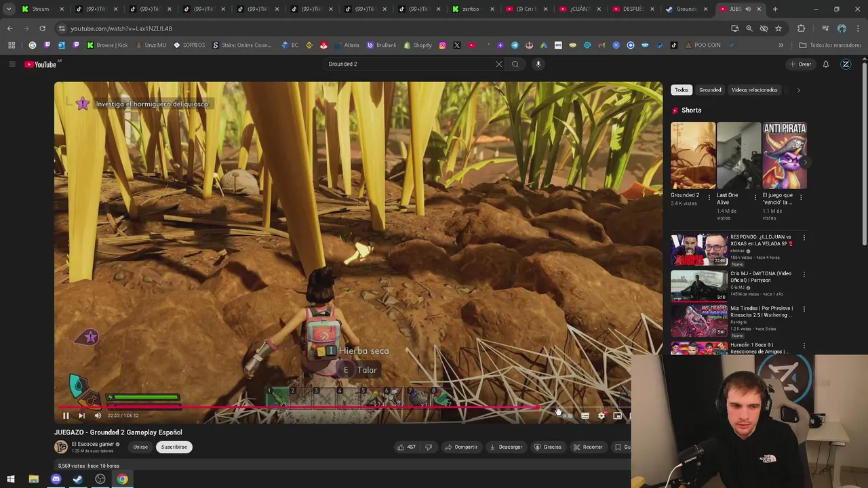868x488 pixels.
Task: Open El Escoces gamer channel avatar
Action: point(61,447)
